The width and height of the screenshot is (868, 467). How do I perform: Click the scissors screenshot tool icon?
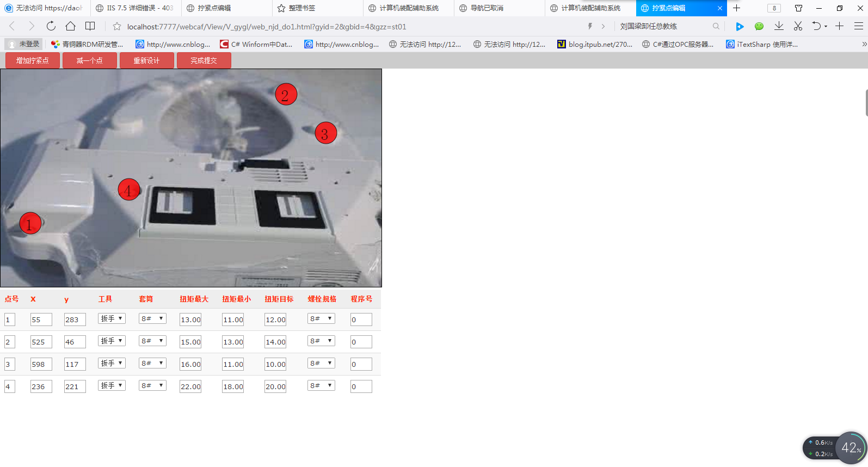[x=798, y=26]
